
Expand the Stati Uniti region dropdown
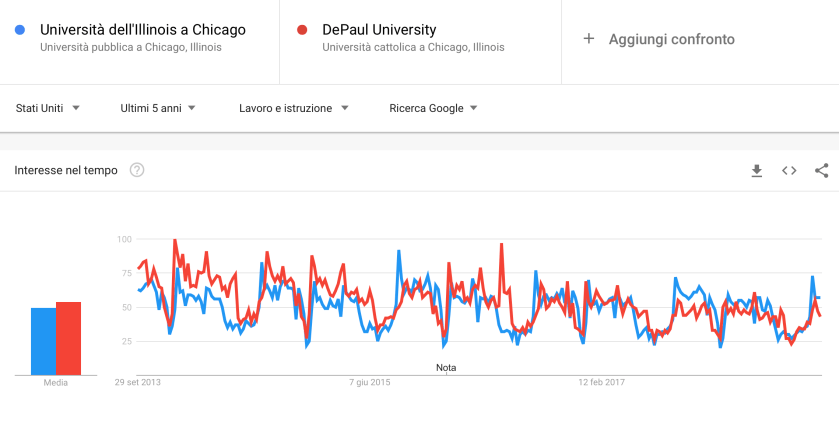pyautogui.click(x=47, y=108)
